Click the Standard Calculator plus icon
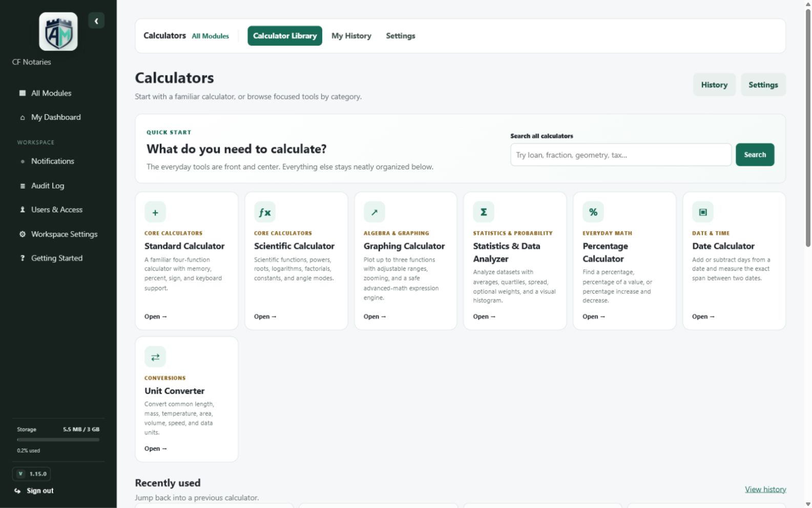 click(x=155, y=212)
